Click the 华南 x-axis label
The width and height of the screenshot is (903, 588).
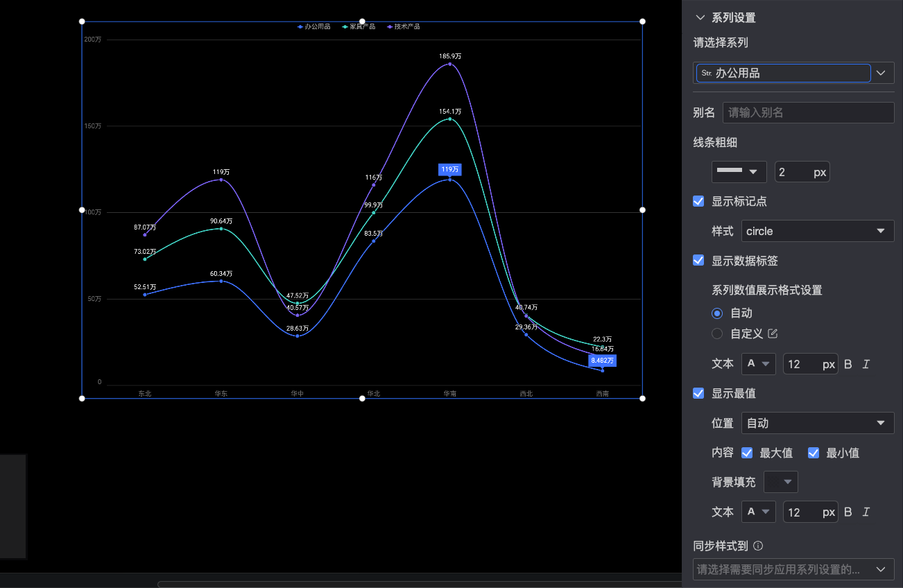pos(450,393)
